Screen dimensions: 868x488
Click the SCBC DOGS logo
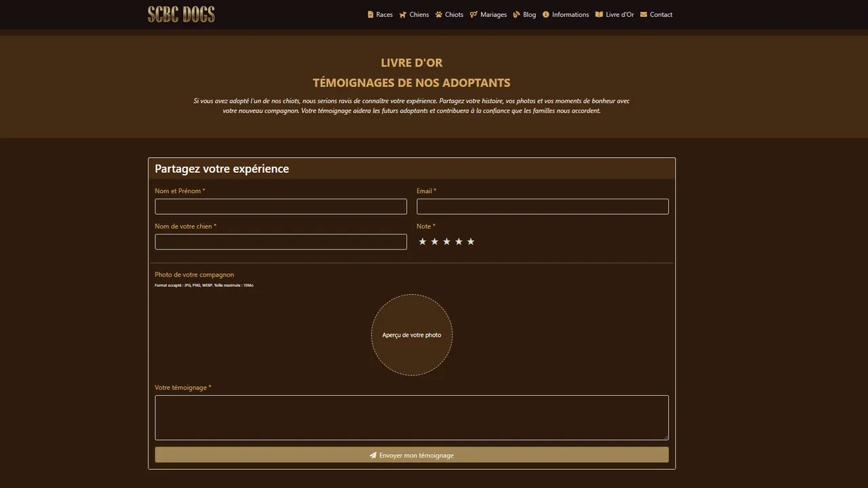(x=181, y=14)
